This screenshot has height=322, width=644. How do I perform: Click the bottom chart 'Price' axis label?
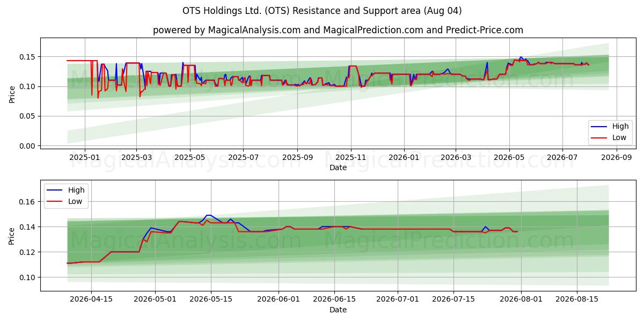click(x=12, y=236)
